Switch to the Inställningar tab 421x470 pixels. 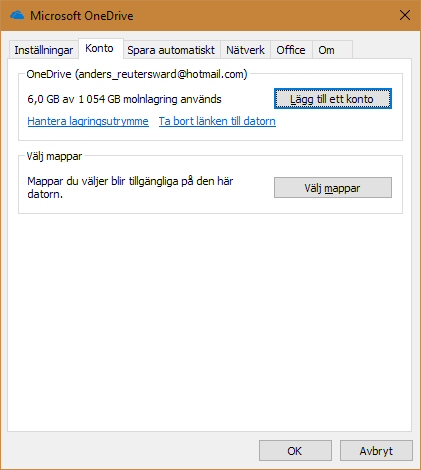pyautogui.click(x=43, y=50)
